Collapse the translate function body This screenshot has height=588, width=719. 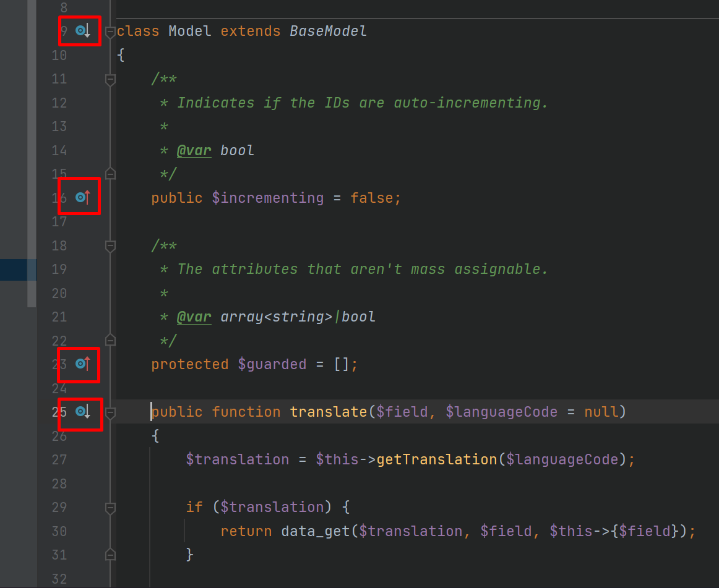pyautogui.click(x=110, y=412)
